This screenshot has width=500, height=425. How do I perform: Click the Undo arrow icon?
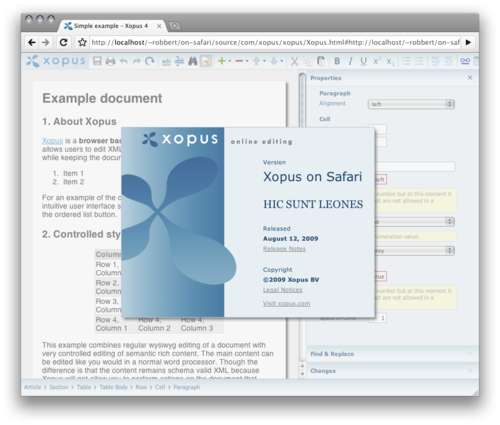coord(124,61)
